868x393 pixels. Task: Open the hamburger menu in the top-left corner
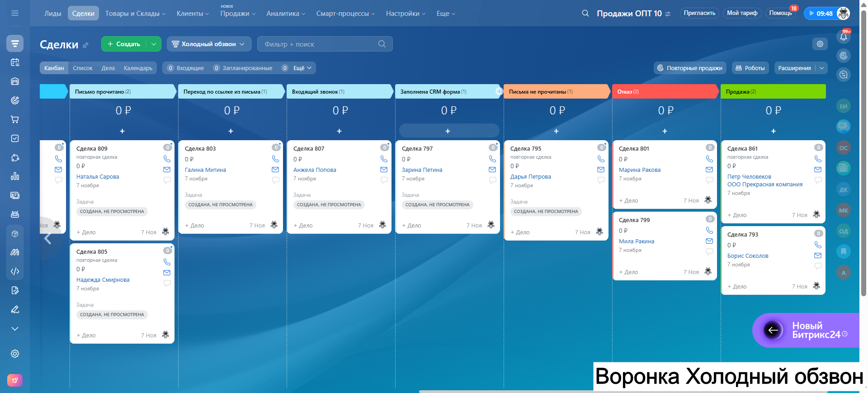[x=15, y=13]
